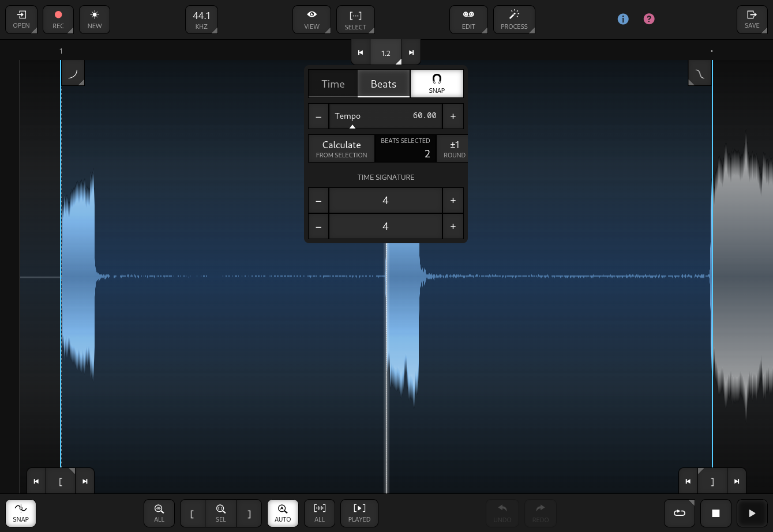
Task: Save the audio with SAVE
Action: pos(752,20)
